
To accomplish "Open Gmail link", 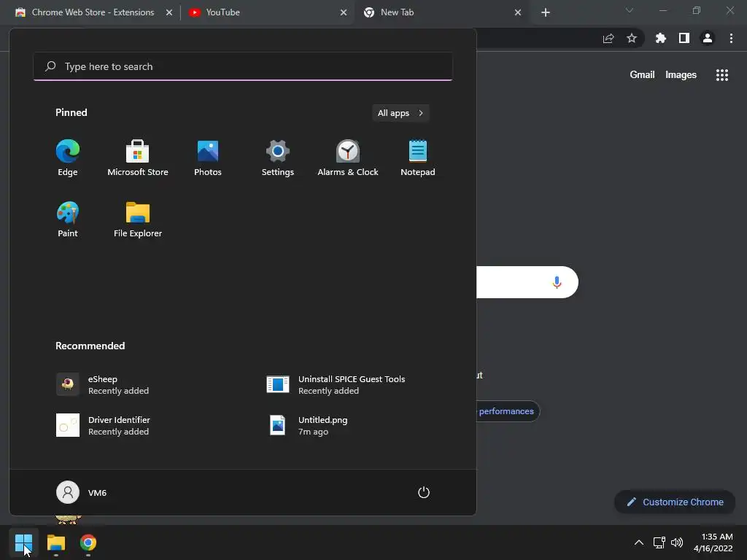I will point(642,75).
